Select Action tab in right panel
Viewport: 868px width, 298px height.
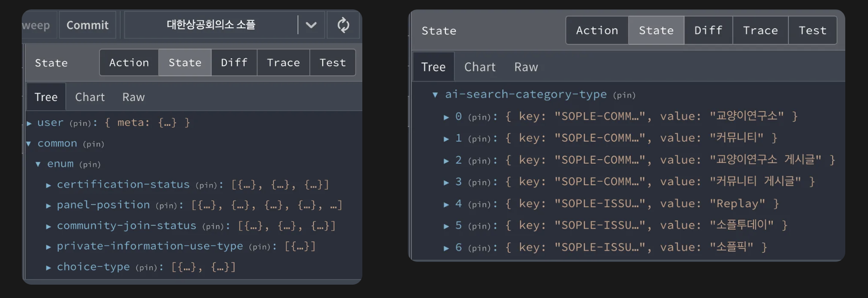597,30
